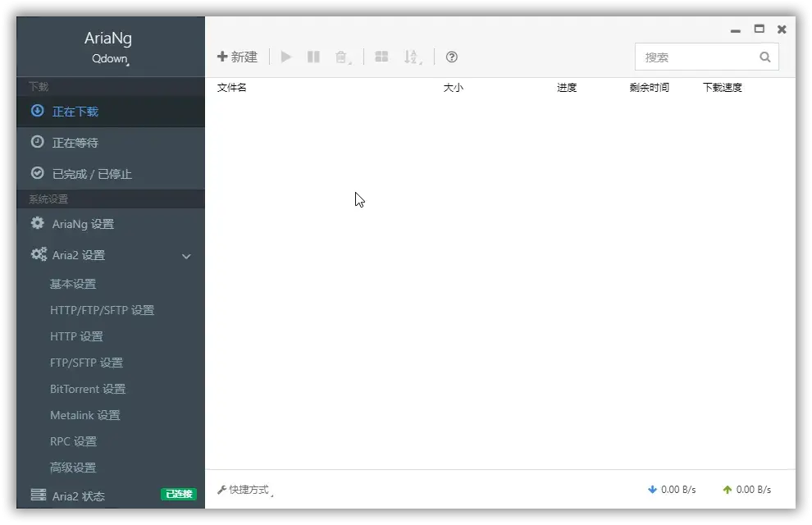Open the Qdown RPC profile dropdown
812x525 pixels.
[110, 59]
